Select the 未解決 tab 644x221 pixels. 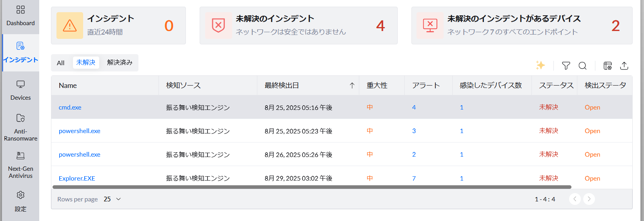pos(86,63)
